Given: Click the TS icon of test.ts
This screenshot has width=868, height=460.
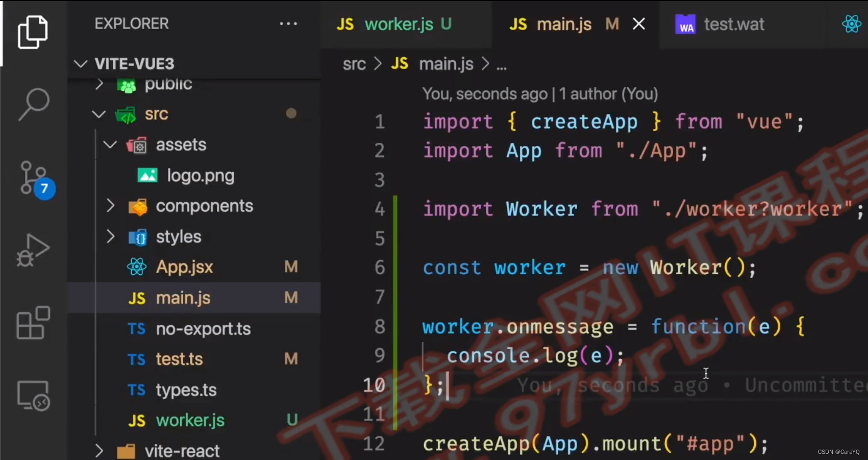Looking at the screenshot, I should point(136,359).
